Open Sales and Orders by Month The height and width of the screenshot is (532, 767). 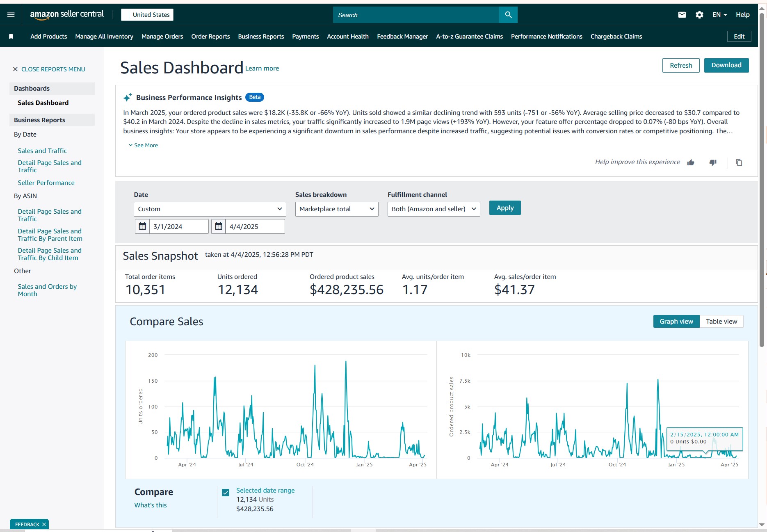(x=47, y=290)
